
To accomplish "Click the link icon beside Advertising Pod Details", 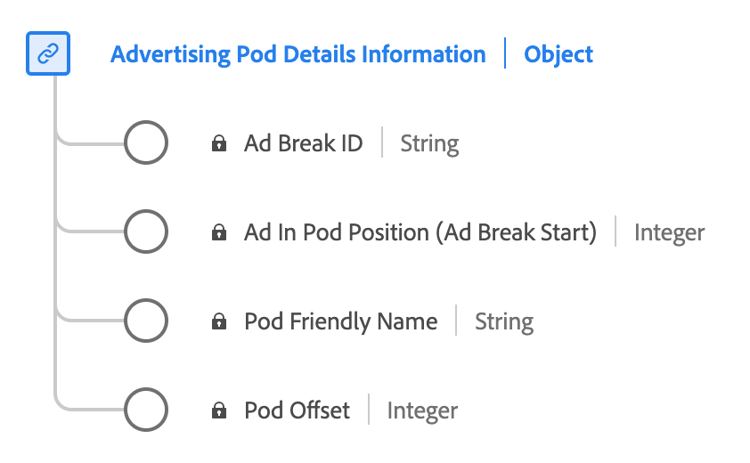I will (47, 54).
